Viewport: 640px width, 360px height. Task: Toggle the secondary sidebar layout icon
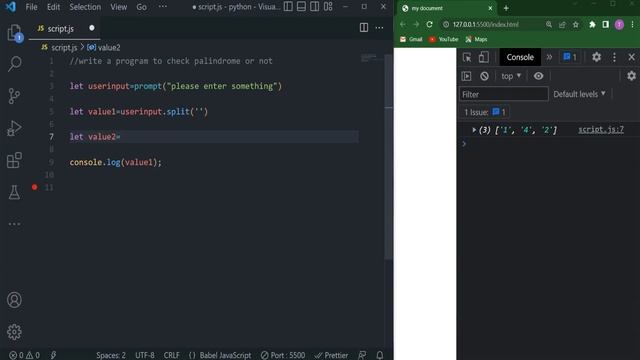click(x=315, y=7)
